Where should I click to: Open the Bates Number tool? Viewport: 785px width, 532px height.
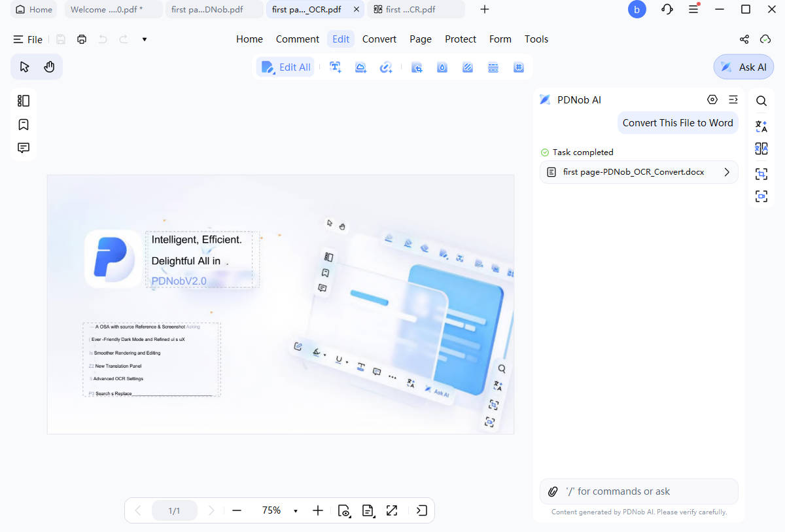point(519,67)
